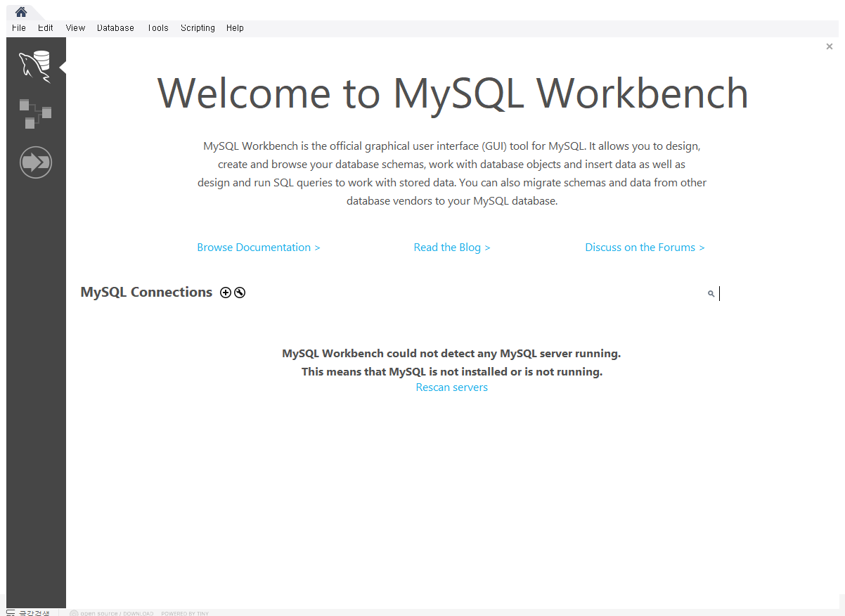The width and height of the screenshot is (845, 616).
Task: Close the welcome message with X
Action: tap(830, 46)
